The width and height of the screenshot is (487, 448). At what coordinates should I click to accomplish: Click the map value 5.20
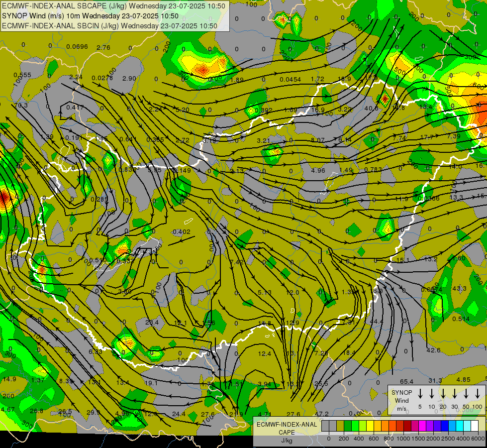(x=183, y=110)
